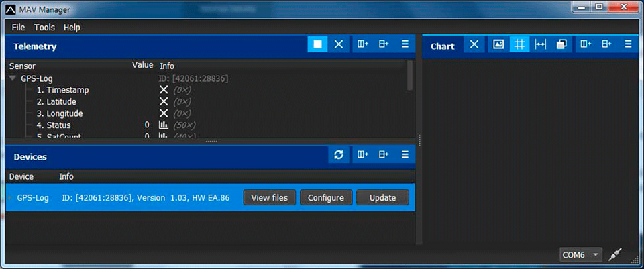
Task: Toggle the Chart grid display
Action: point(519,44)
